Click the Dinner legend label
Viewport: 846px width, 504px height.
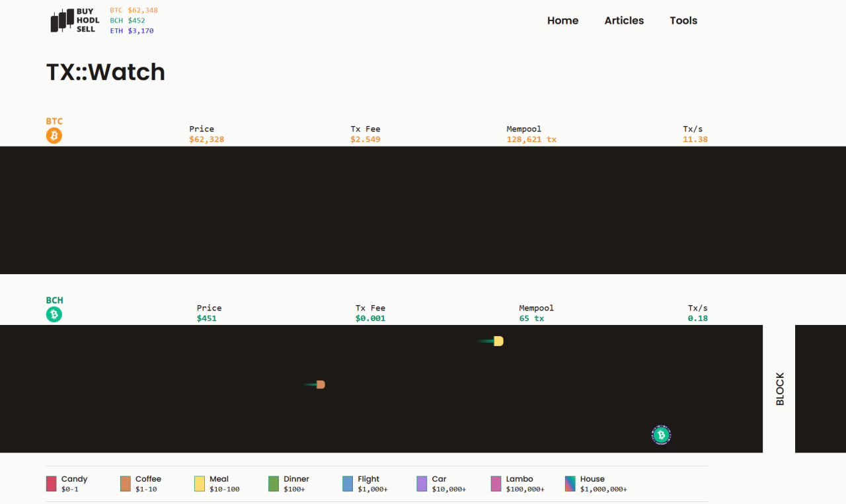pos(296,479)
